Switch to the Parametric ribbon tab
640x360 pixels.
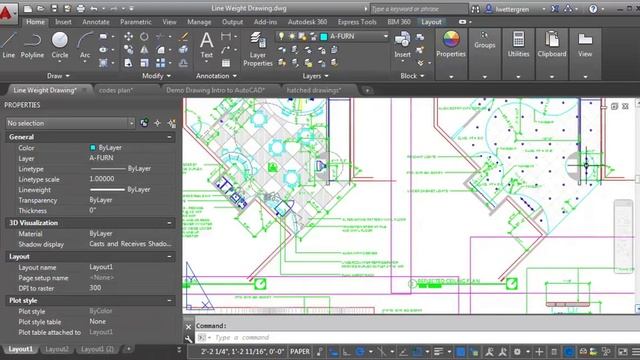136,22
